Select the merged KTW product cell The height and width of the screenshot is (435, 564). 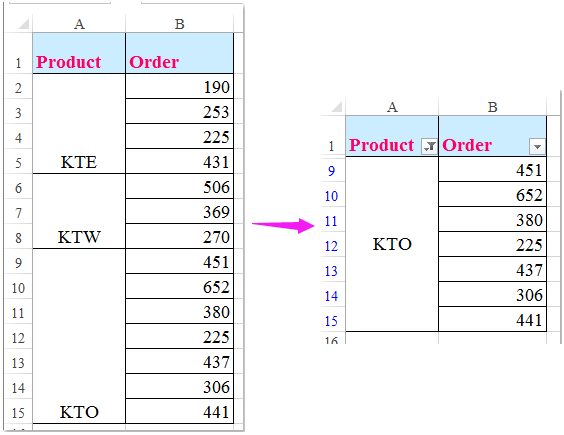[79, 211]
